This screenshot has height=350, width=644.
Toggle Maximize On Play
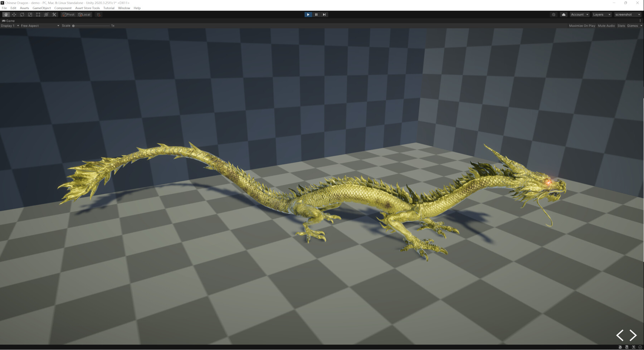(x=582, y=26)
